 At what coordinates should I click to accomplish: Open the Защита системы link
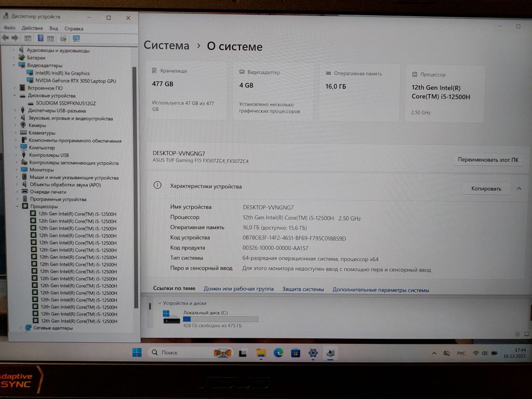coord(303,289)
